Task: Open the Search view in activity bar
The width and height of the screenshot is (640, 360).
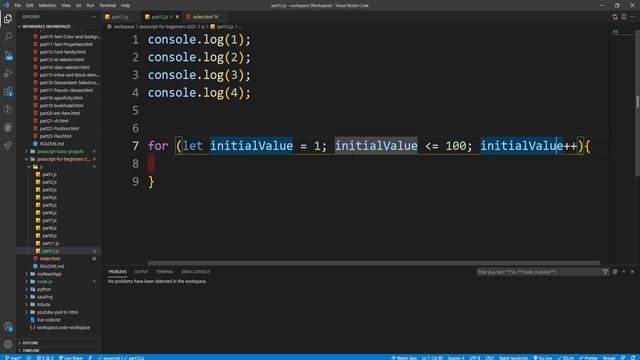Action: pyautogui.click(x=8, y=37)
